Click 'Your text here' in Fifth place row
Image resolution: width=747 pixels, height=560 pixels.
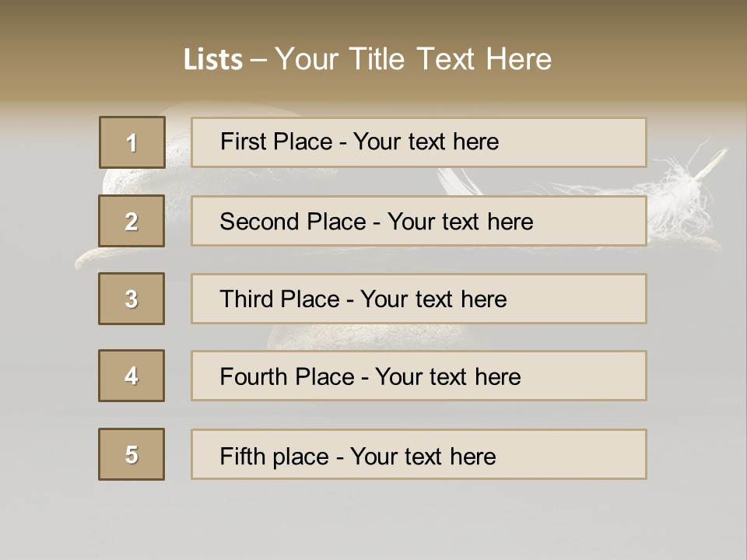click(423, 456)
